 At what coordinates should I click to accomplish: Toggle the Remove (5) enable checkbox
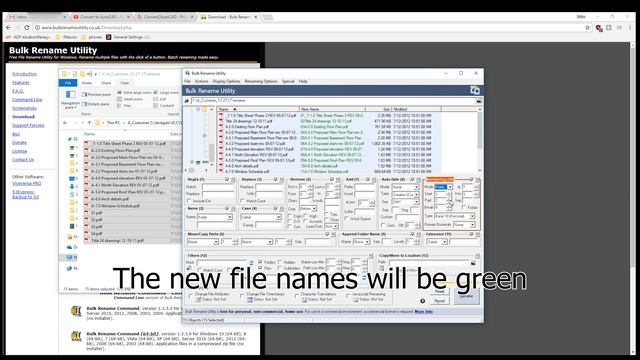click(x=331, y=180)
